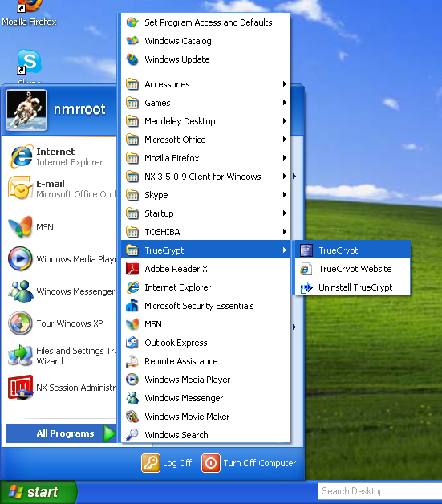
Task: Click the Windows Messenger icon in left pane
Action: tap(21, 291)
